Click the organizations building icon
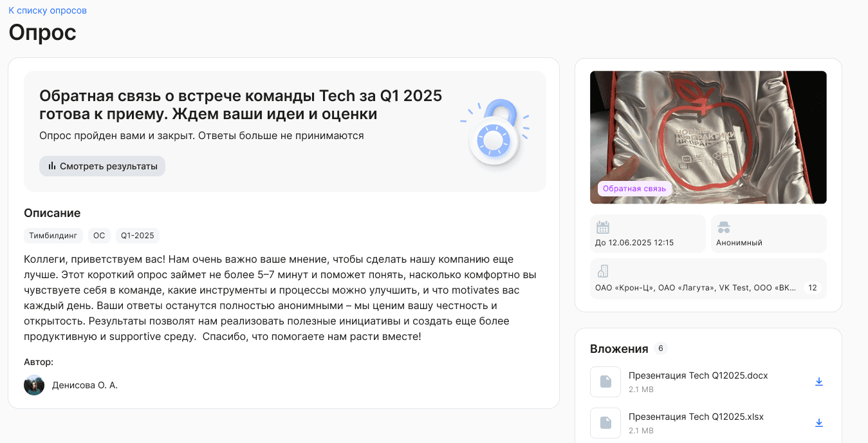 (x=603, y=270)
